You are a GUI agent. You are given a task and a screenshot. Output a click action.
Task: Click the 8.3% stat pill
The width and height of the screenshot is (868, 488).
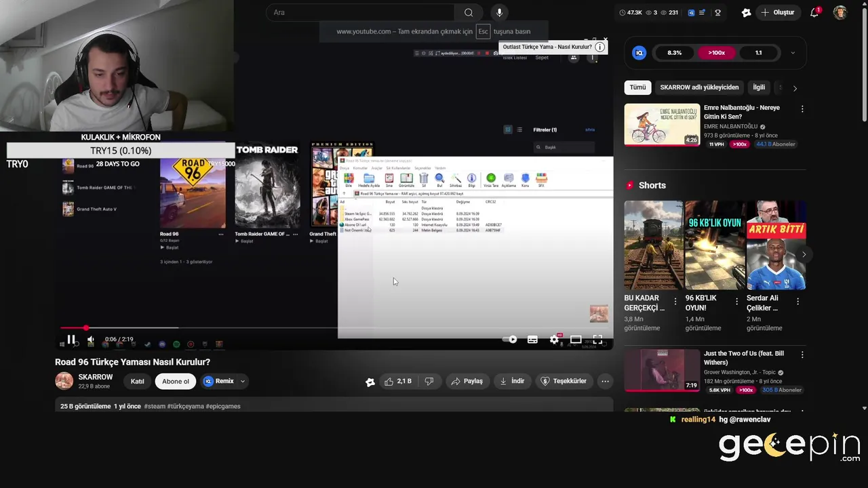point(674,52)
